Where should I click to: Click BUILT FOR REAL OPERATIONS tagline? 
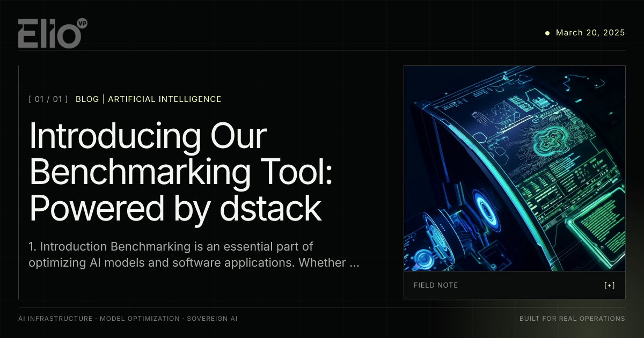click(x=572, y=319)
